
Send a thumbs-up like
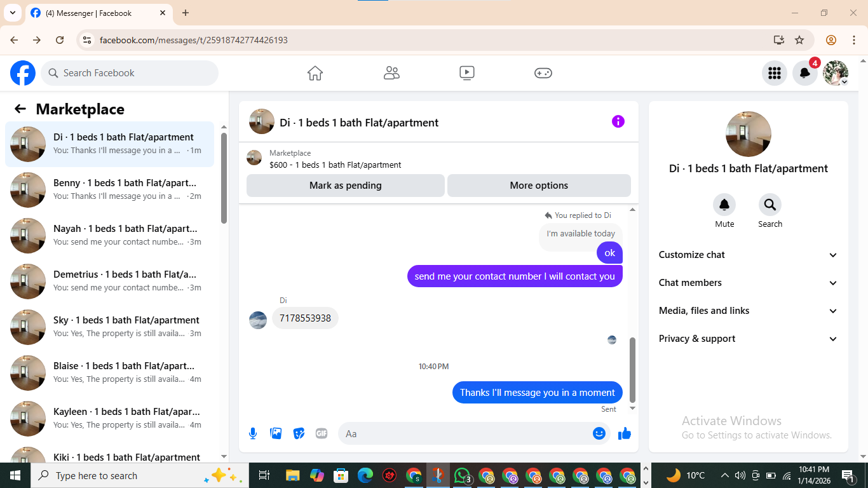pos(625,433)
